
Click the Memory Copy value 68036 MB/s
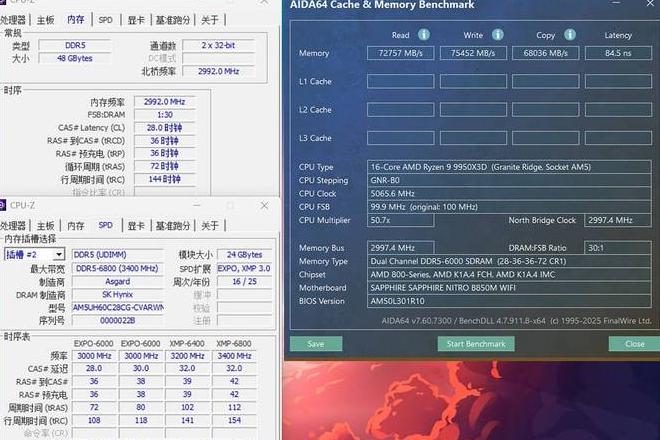pyautogui.click(x=546, y=53)
